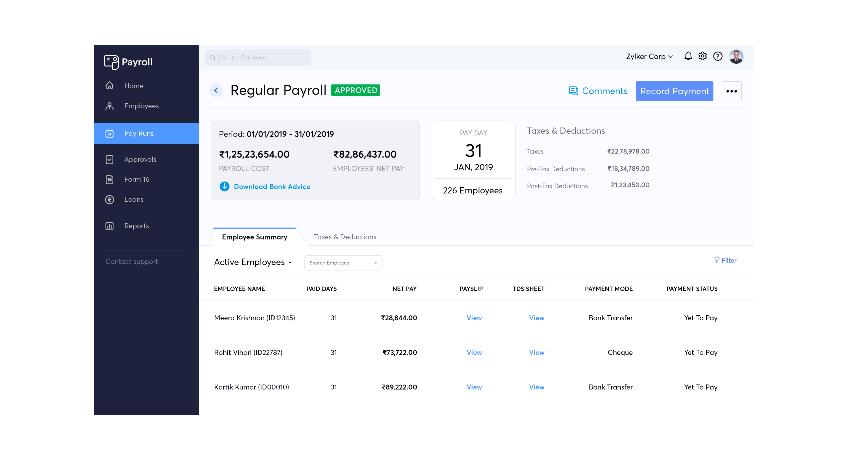Click the search magnifier icon
847x460 pixels.
(213, 57)
